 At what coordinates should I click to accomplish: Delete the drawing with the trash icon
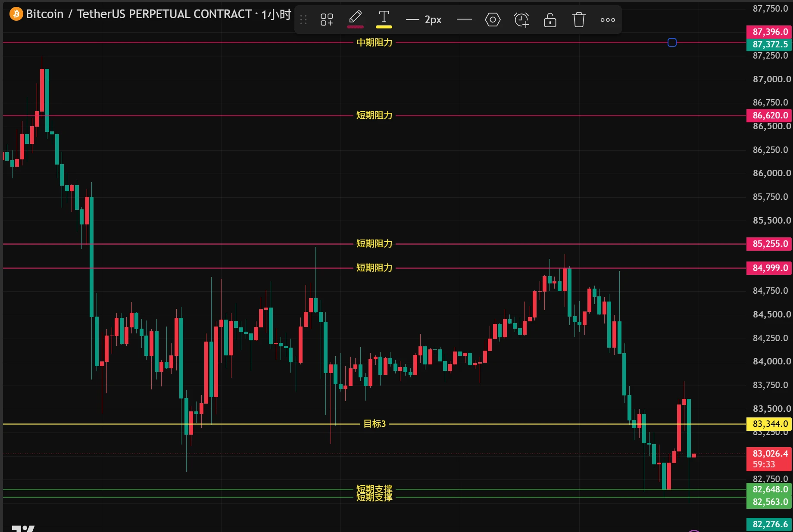579,20
